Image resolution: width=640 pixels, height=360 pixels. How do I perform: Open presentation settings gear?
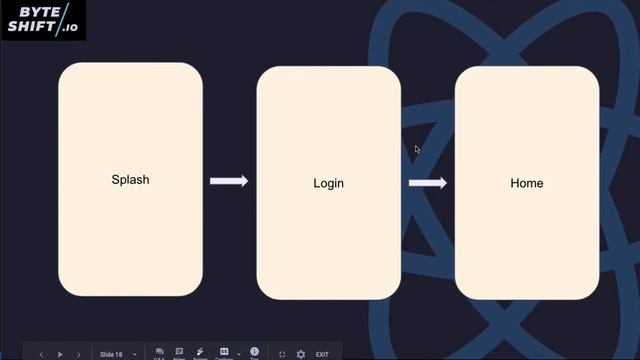pyautogui.click(x=301, y=354)
